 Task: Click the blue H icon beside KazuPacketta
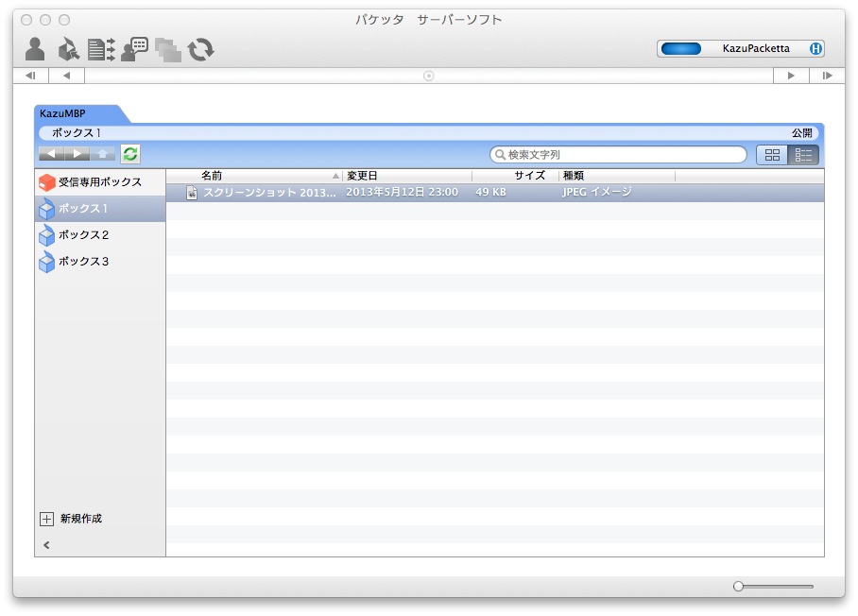pos(815,48)
